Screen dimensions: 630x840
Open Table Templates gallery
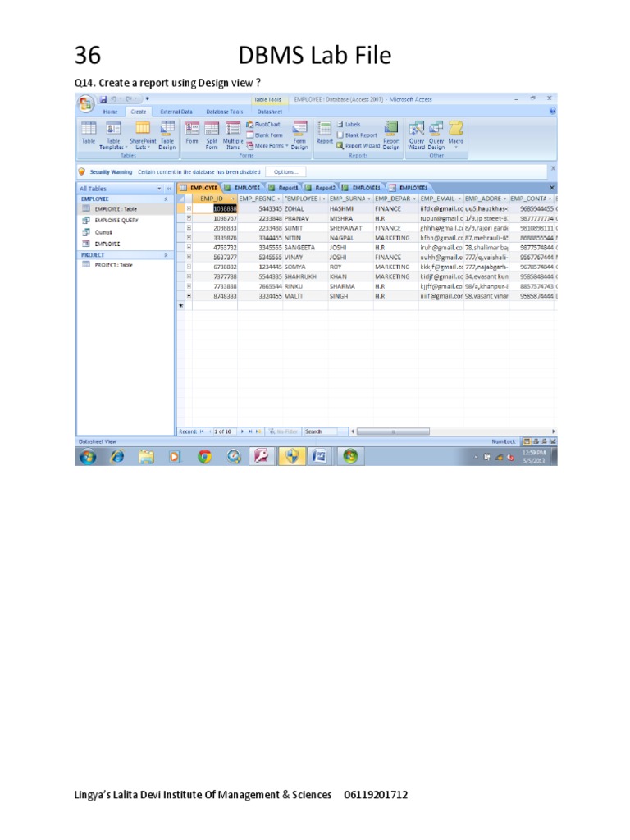tap(113, 135)
